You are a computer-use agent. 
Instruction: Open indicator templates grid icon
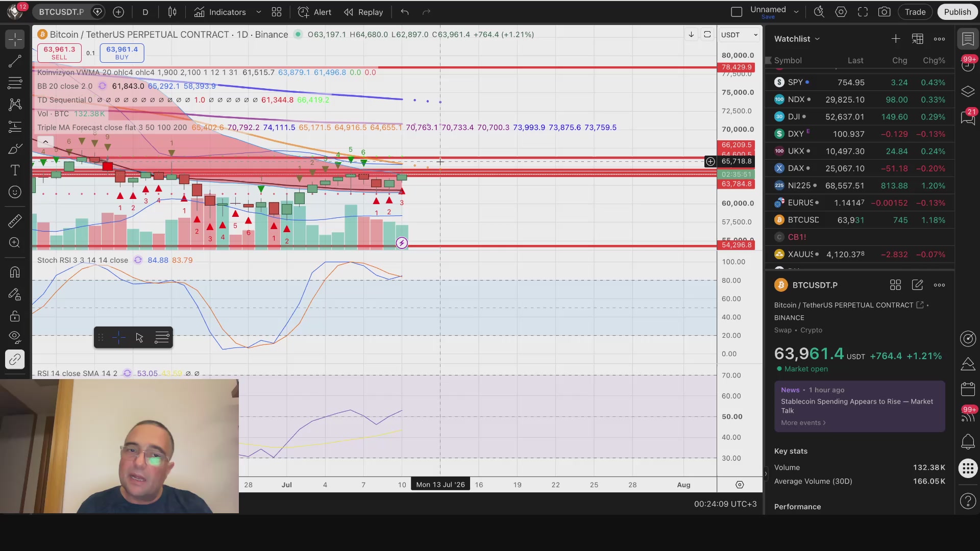coord(277,12)
